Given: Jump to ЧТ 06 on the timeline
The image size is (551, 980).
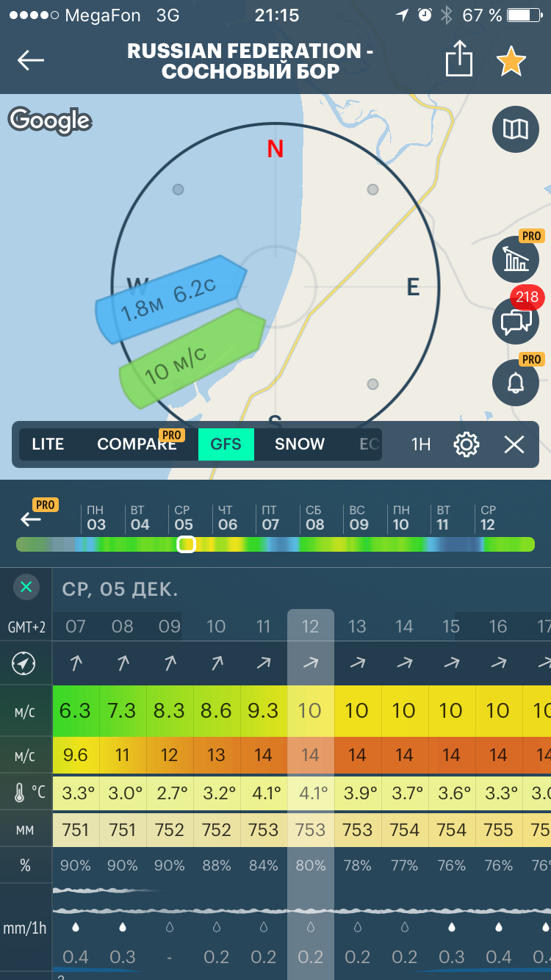Looking at the screenshot, I should [x=228, y=518].
